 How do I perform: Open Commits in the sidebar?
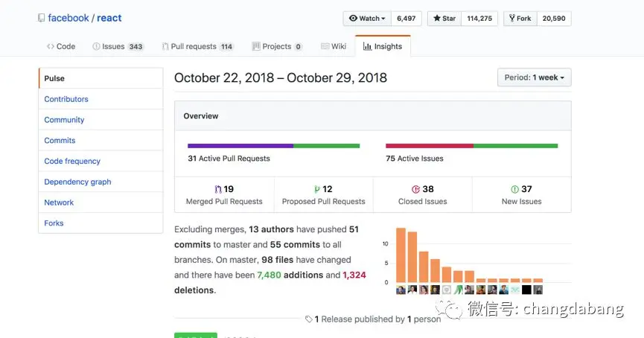(101, 141)
